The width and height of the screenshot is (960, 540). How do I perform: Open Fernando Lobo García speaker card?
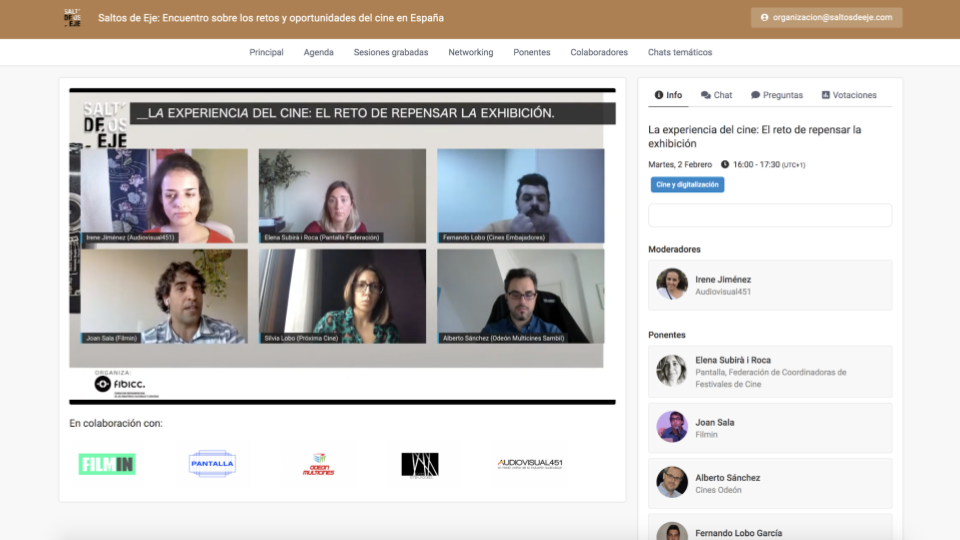point(770,528)
